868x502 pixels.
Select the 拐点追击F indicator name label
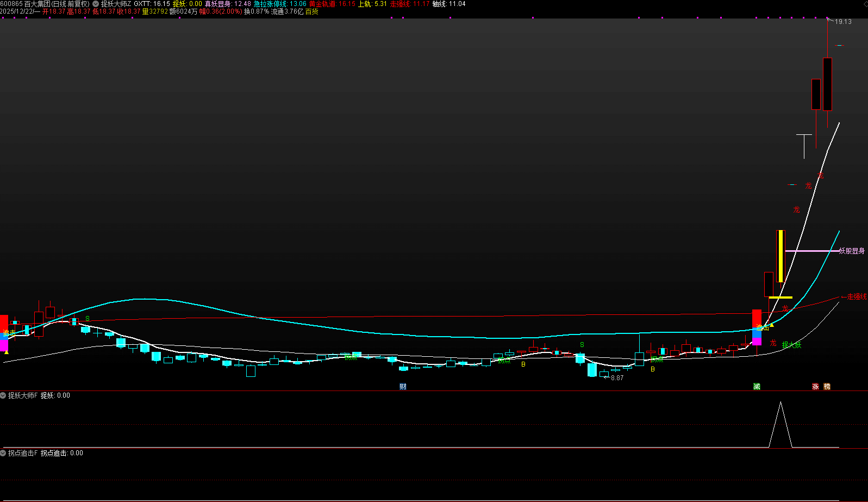[23, 453]
